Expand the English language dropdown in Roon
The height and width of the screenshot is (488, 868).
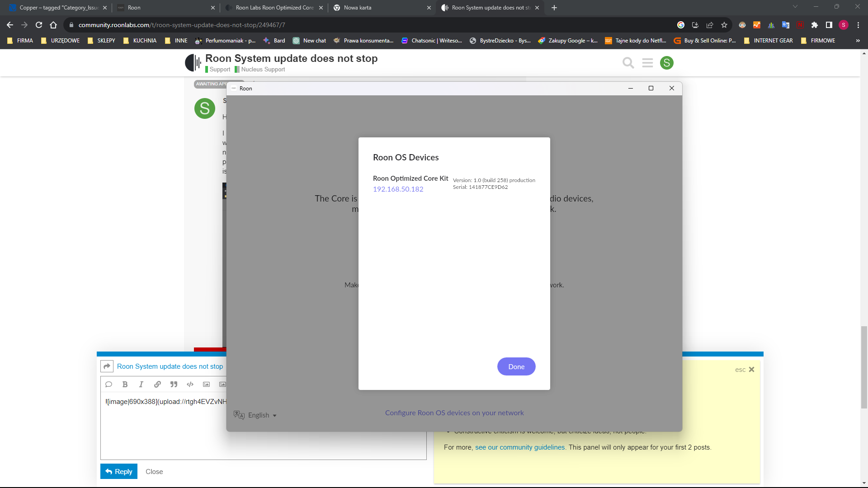coord(255,415)
